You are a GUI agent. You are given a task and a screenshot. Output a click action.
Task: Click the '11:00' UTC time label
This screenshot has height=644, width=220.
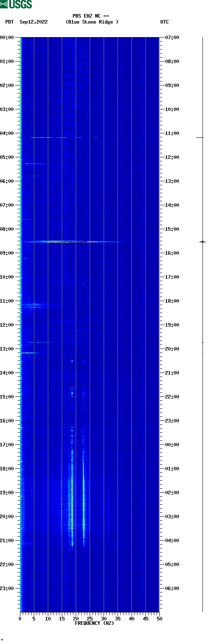click(172, 133)
